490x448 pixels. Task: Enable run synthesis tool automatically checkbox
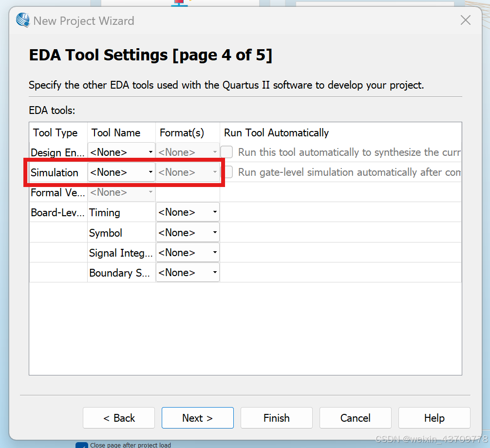pos(226,152)
